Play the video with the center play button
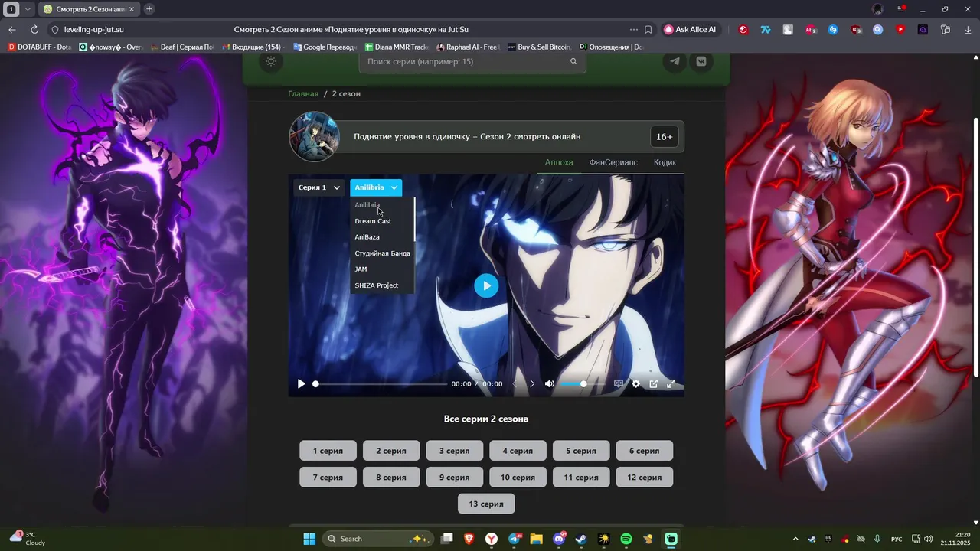Screen dimensions: 980x551 point(486,285)
